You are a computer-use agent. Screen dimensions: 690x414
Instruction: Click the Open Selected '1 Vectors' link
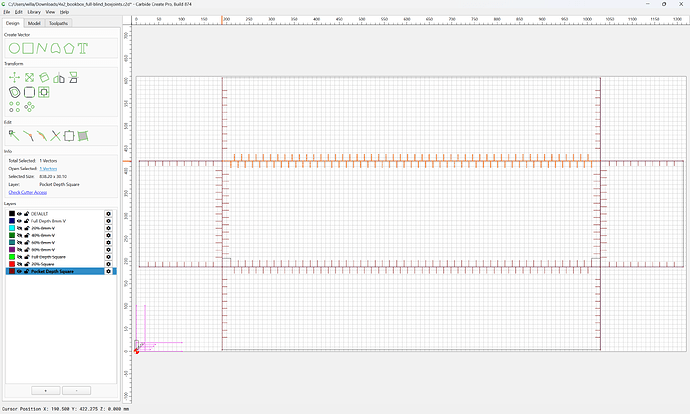(x=48, y=169)
